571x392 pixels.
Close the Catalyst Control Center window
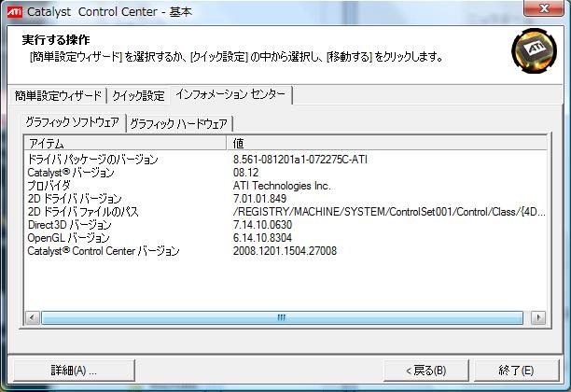[x=544, y=8]
